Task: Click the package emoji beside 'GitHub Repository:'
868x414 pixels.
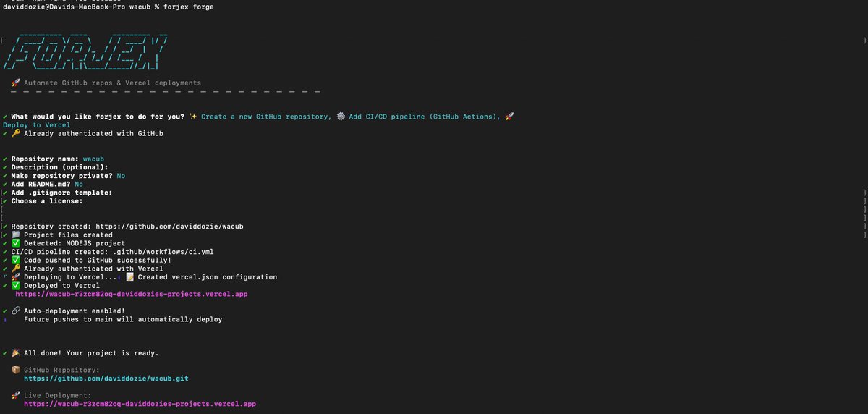Action: (15, 370)
